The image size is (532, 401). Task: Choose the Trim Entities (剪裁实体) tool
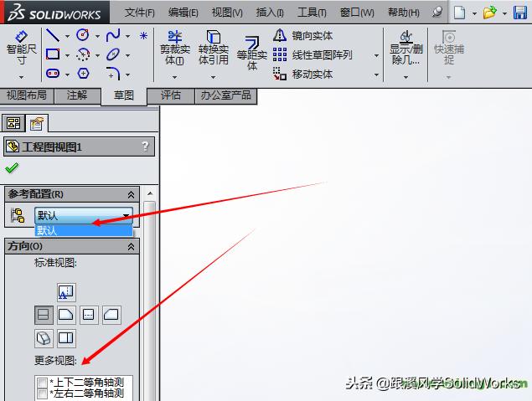tap(175, 48)
